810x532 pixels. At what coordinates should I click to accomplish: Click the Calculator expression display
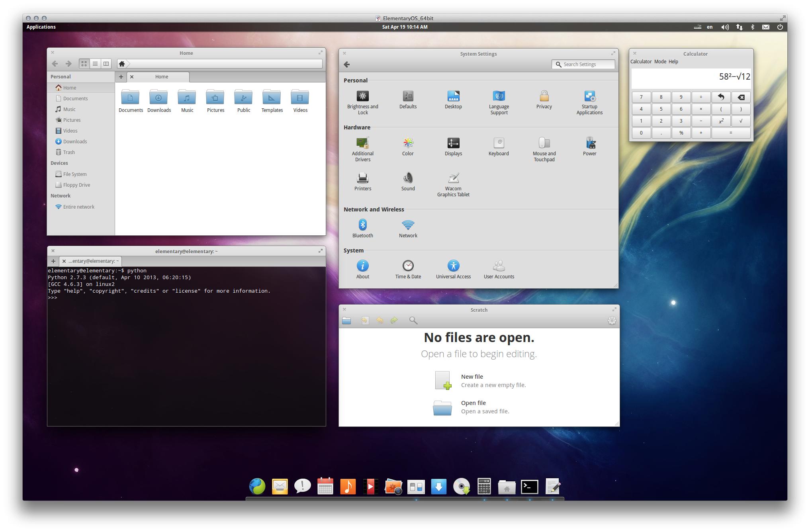691,78
